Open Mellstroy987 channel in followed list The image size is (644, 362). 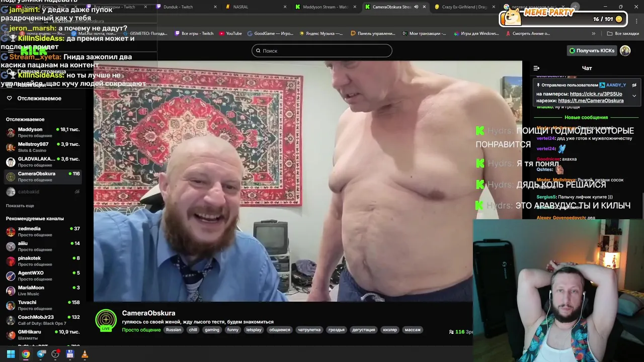click(43, 147)
